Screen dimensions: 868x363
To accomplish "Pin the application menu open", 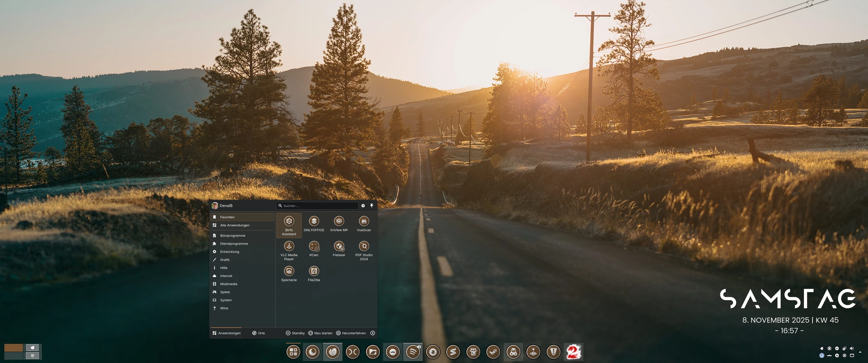I will pyautogui.click(x=372, y=206).
